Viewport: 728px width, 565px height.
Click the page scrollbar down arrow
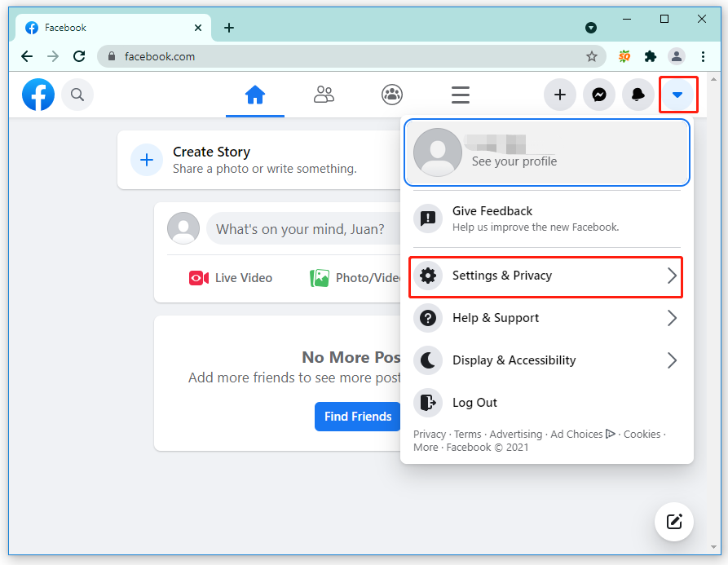[713, 547]
